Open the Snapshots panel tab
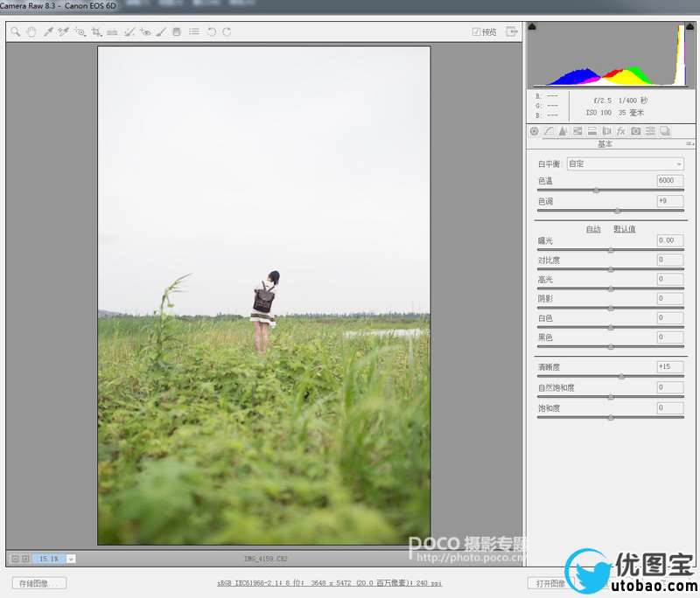 pyautogui.click(x=665, y=131)
